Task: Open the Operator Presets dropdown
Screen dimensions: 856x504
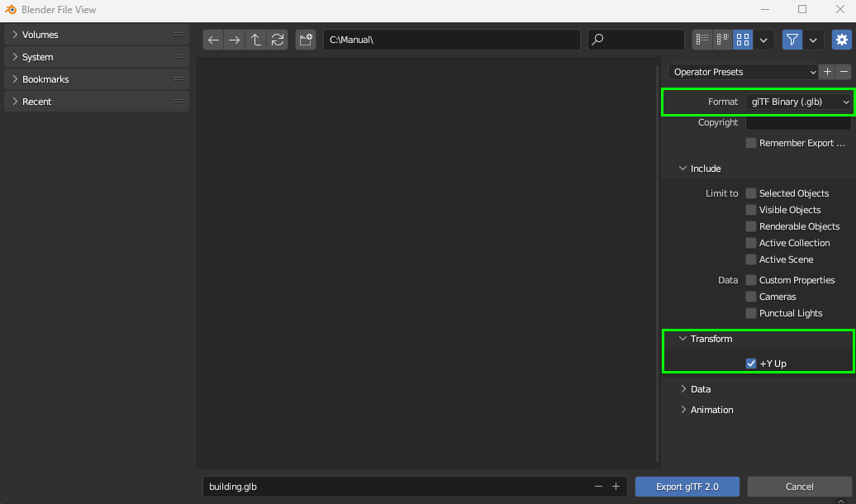Action: 742,72
